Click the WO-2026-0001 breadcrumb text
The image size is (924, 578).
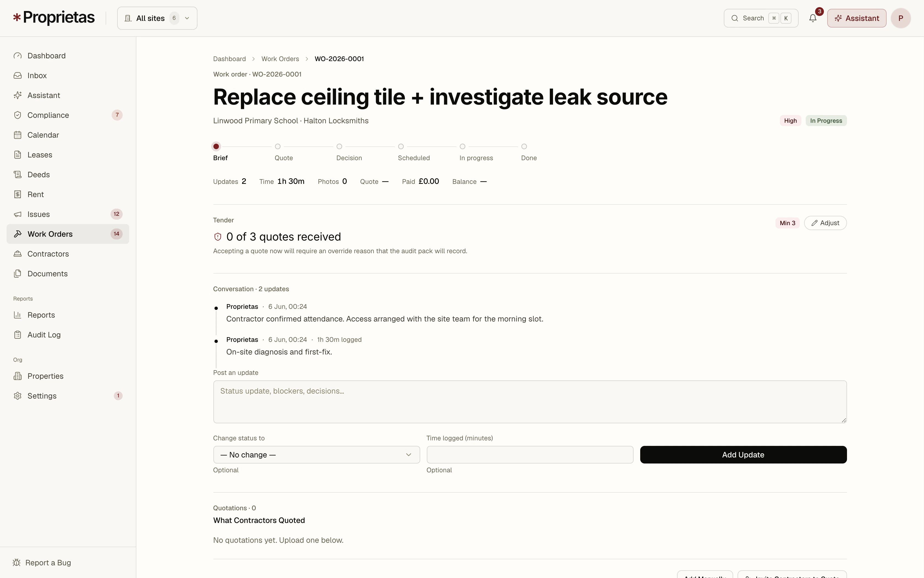coord(339,59)
